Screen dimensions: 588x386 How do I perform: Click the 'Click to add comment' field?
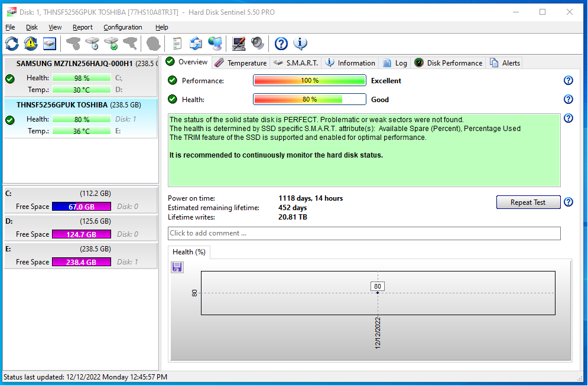pyautogui.click(x=363, y=233)
